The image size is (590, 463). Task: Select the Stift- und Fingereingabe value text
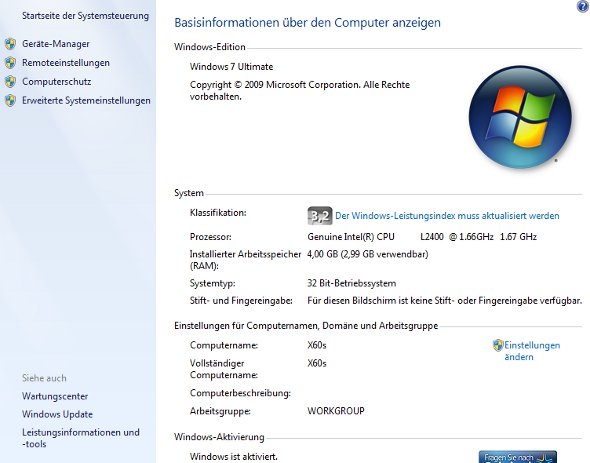click(444, 300)
